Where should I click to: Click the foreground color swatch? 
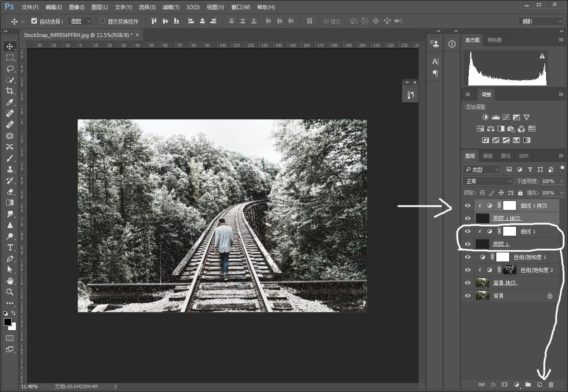(x=8, y=322)
